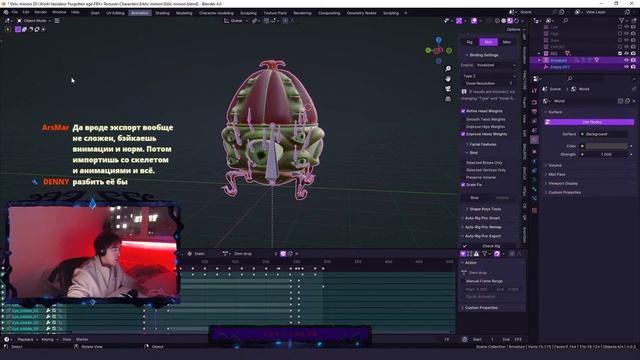
Task: Click the navigation gizmo Z axis
Action: tap(438, 40)
